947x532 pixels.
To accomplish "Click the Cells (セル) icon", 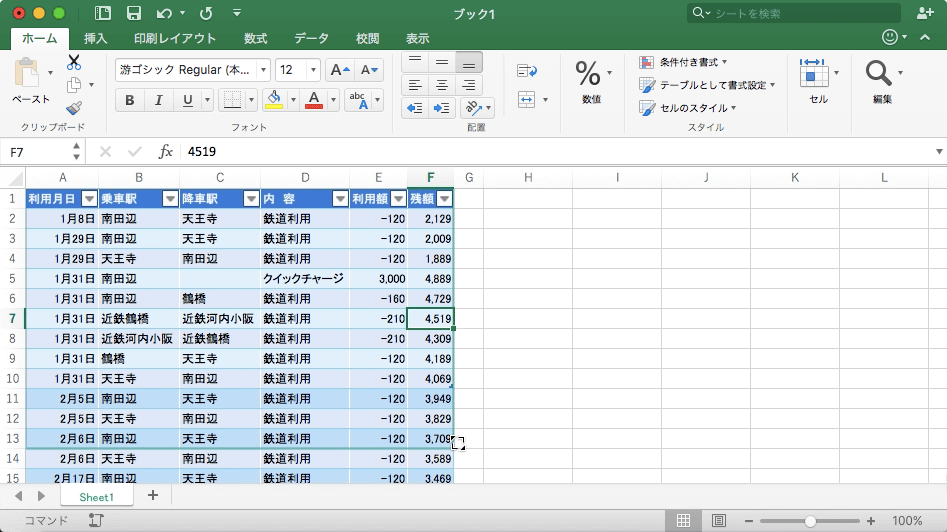I will (x=814, y=74).
